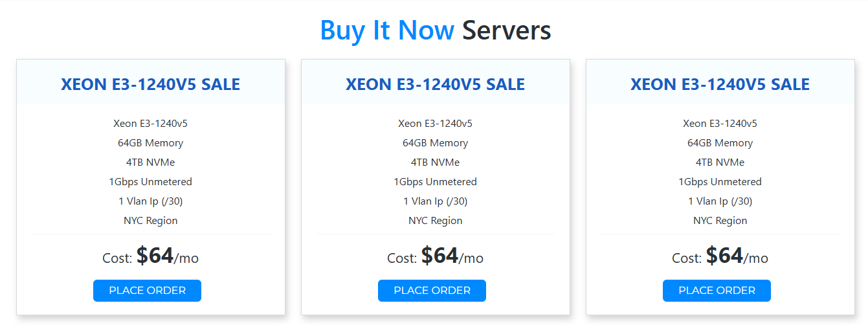Click 'NYC Region' in the first card
This screenshot has width=868, height=325.
(x=150, y=221)
